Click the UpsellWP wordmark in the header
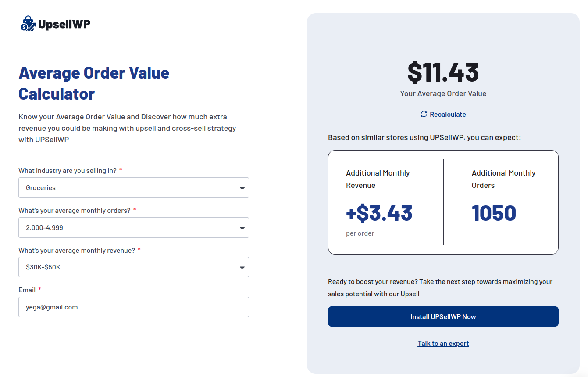The height and width of the screenshot is (377, 588). 64,24
